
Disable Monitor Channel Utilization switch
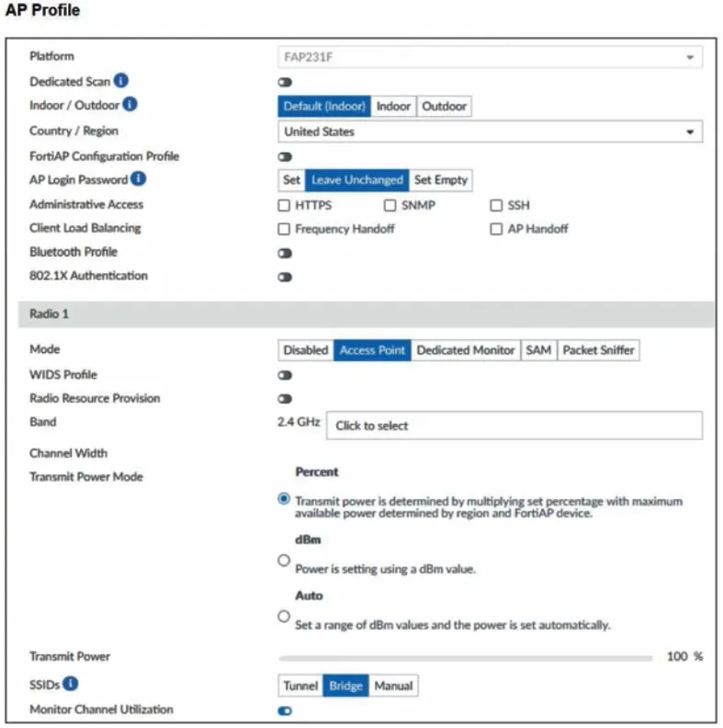point(285,711)
